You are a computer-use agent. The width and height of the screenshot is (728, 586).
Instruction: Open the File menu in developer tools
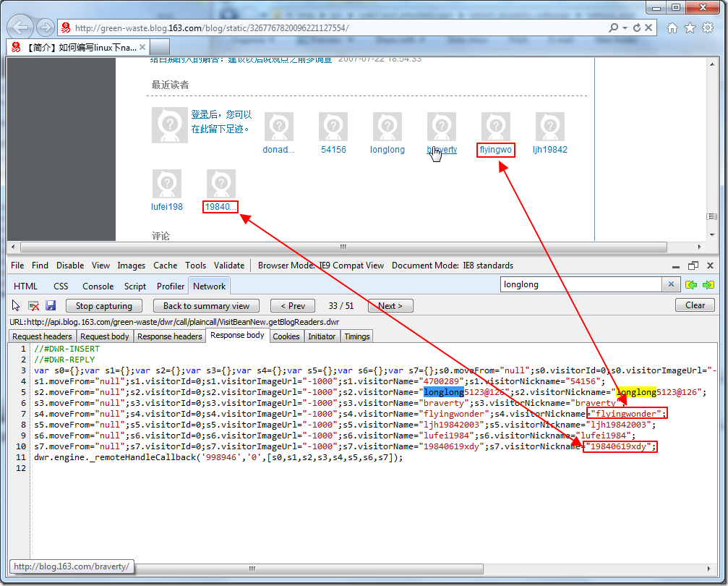coord(17,266)
